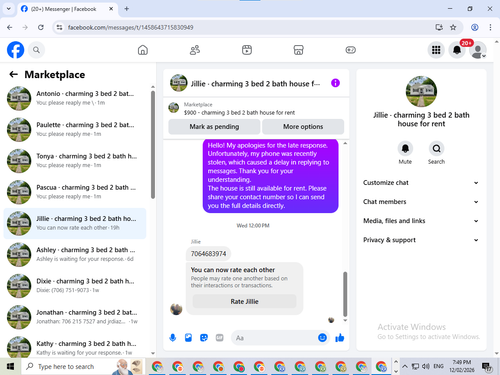
Task: Open the taskbar volume speaker icon
Action: [425, 366]
